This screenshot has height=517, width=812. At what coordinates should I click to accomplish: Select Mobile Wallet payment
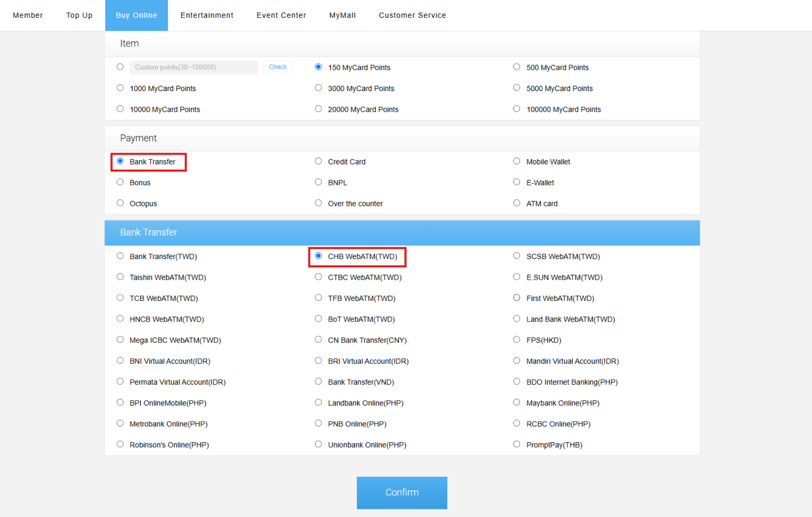click(517, 161)
